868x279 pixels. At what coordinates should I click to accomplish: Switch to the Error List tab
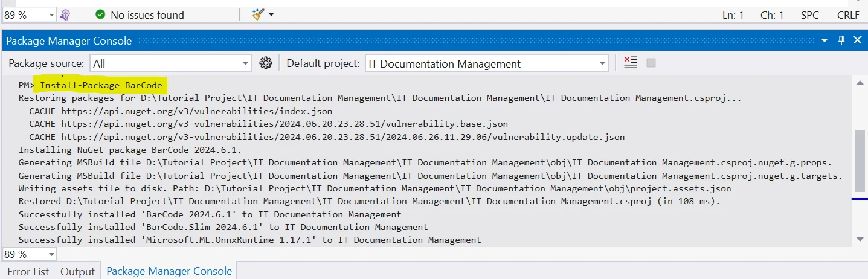28,271
